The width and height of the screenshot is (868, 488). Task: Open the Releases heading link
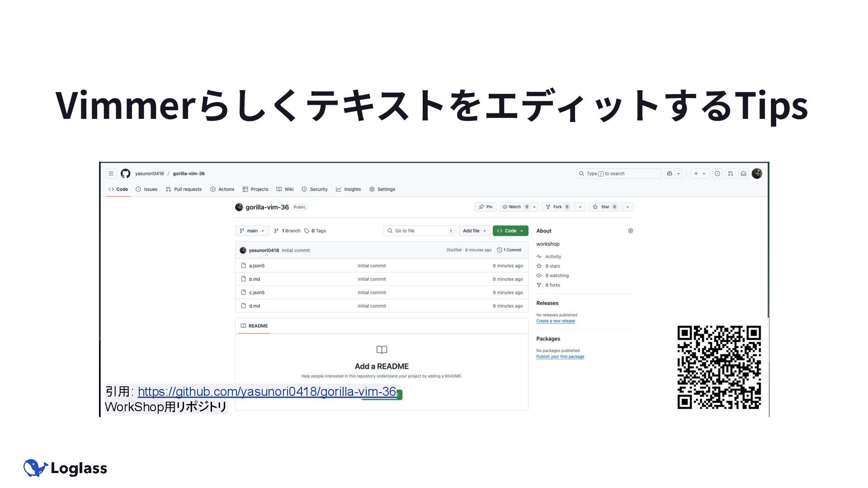pyautogui.click(x=547, y=303)
